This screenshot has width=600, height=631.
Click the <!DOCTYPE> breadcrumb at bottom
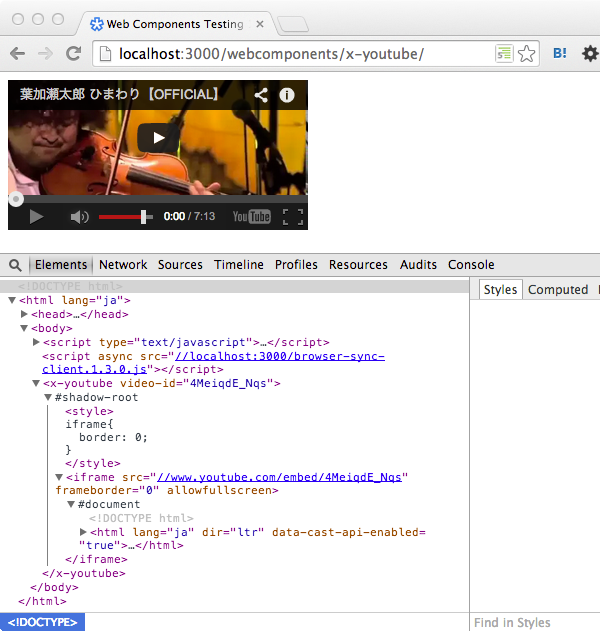coord(42,622)
